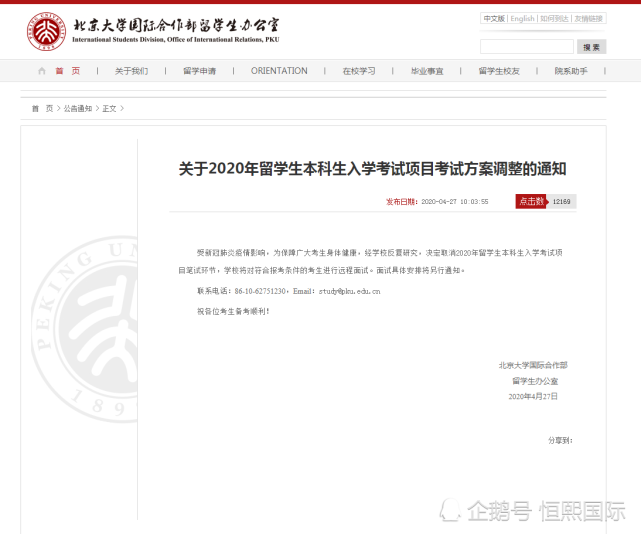641x534 pixels.
Task: Open the 院系助手 menu item
Action: (571, 71)
